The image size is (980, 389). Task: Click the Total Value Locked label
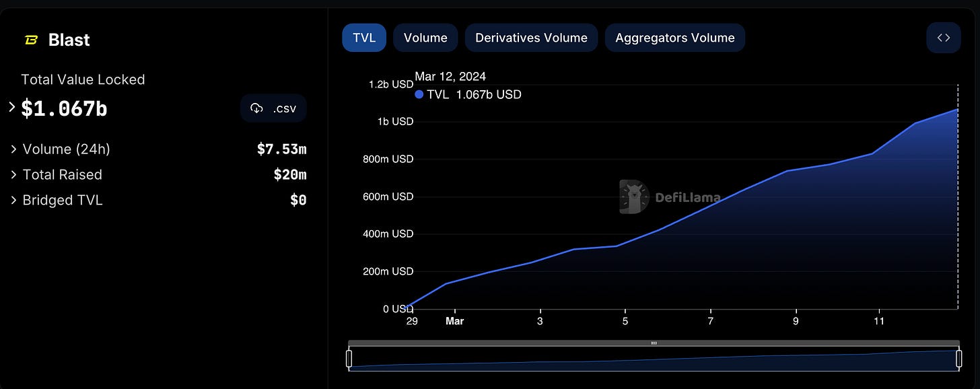83,79
